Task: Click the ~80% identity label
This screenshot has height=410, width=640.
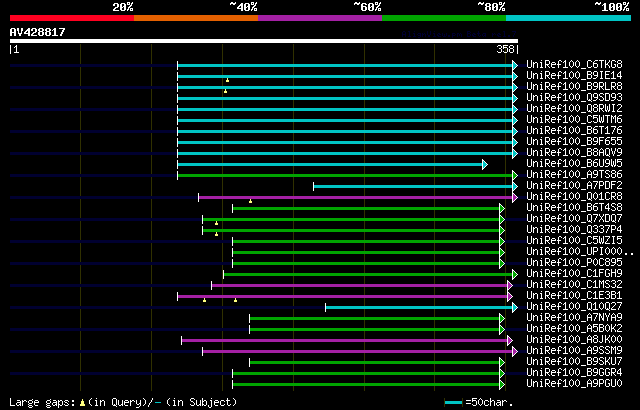Action: pos(491,7)
